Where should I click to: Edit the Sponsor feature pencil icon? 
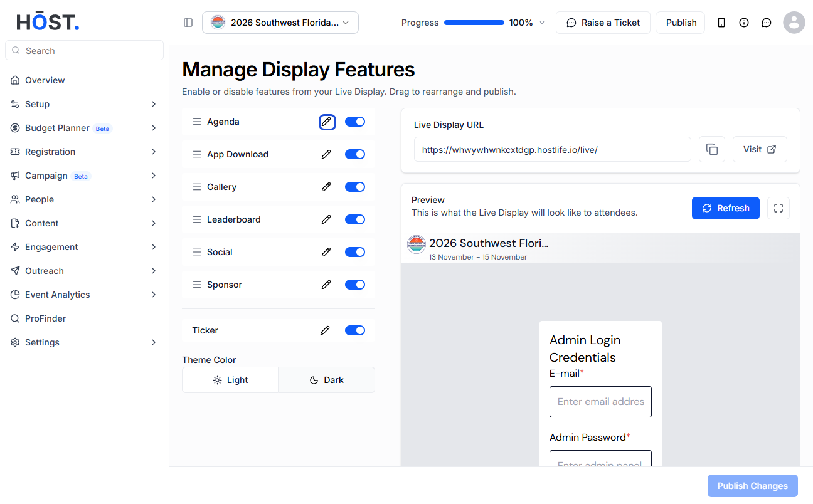(x=326, y=285)
